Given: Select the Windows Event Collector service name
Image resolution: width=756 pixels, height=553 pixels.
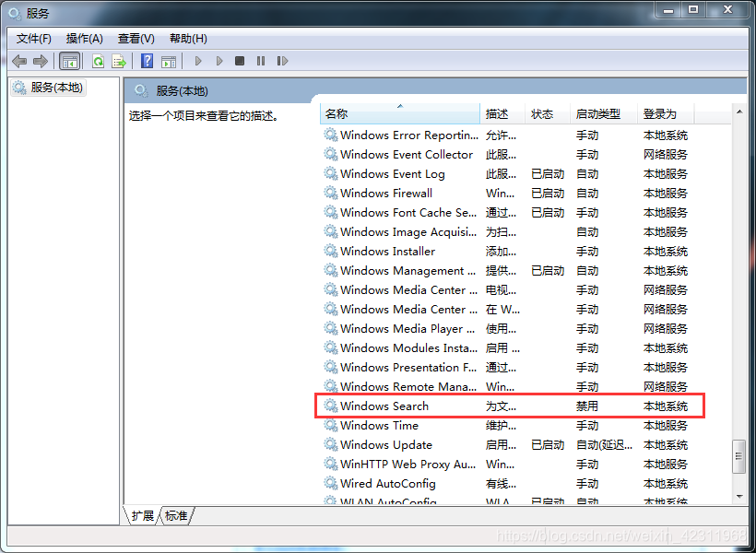Looking at the screenshot, I should pyautogui.click(x=407, y=154).
